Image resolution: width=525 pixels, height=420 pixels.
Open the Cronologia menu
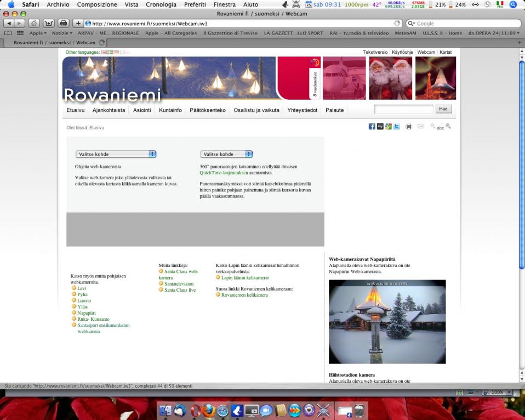(161, 4)
